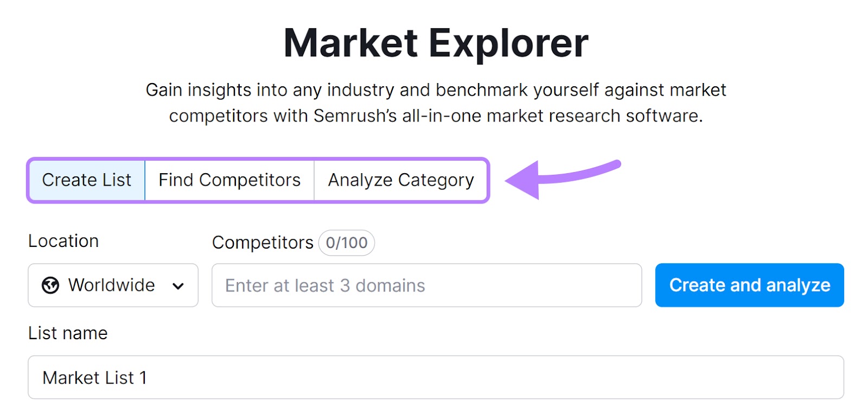Select the Create List tab
868x419 pixels.
87,180
